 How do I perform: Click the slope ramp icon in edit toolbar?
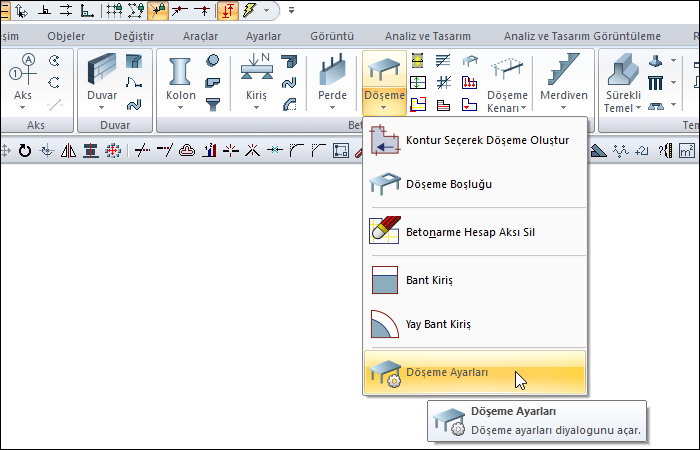tap(598, 152)
